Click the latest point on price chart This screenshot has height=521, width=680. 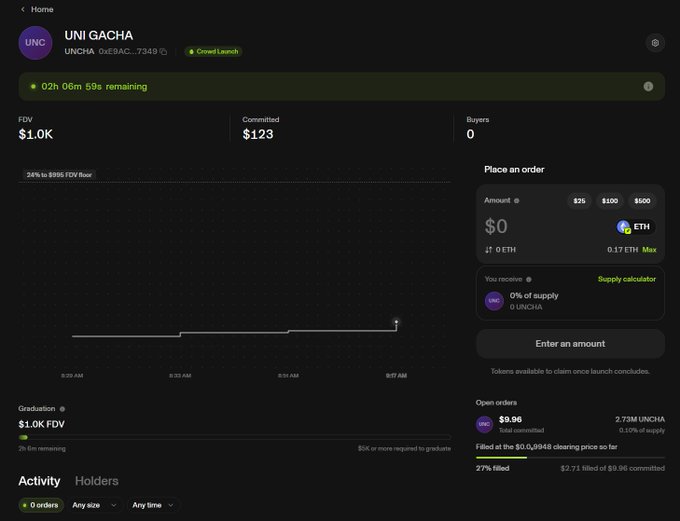coord(396,322)
